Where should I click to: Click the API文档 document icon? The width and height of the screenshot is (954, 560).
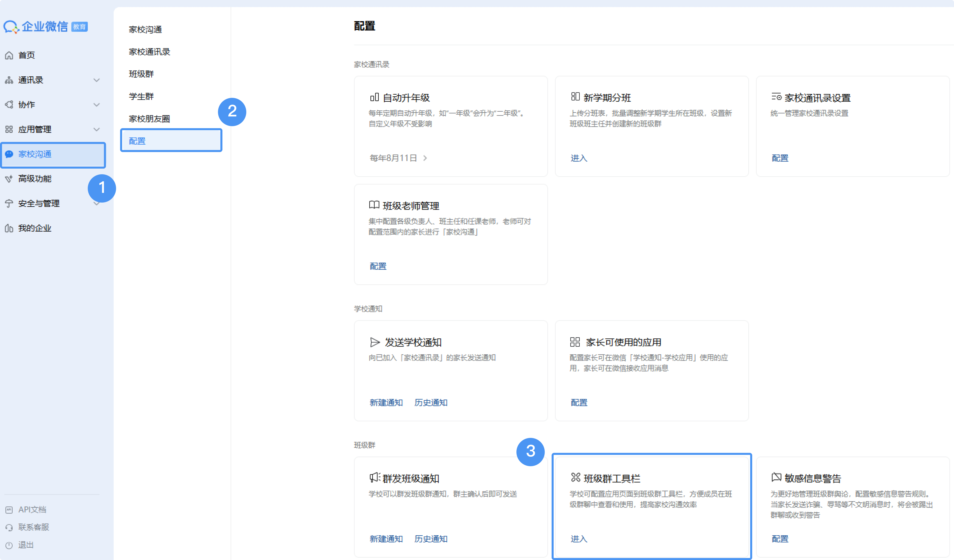point(9,510)
